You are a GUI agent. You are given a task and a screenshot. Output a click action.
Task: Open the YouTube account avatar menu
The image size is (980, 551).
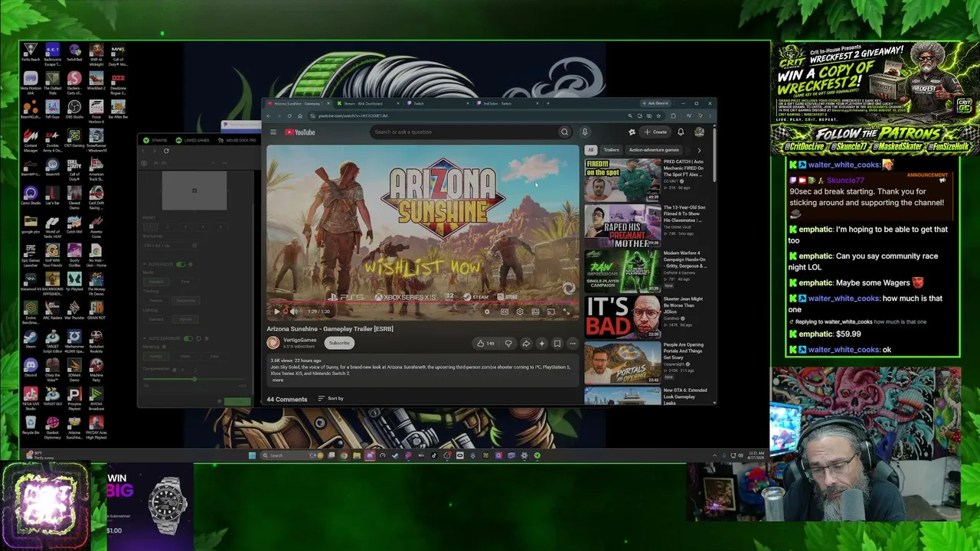(699, 132)
